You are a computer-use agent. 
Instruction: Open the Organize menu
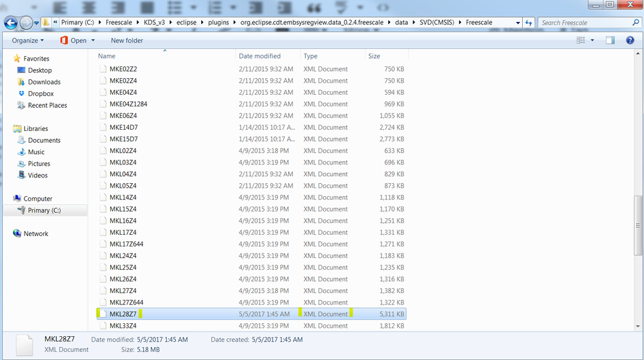point(28,40)
